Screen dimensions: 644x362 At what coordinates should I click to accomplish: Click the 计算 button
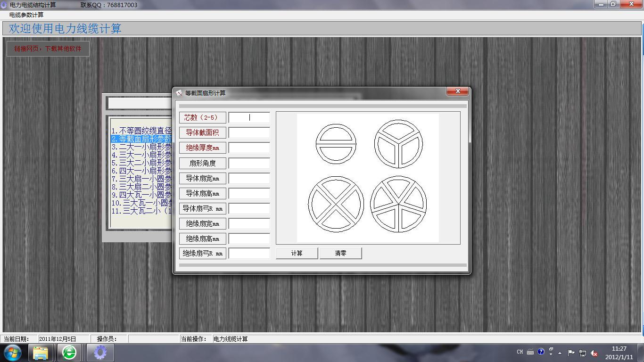click(297, 253)
